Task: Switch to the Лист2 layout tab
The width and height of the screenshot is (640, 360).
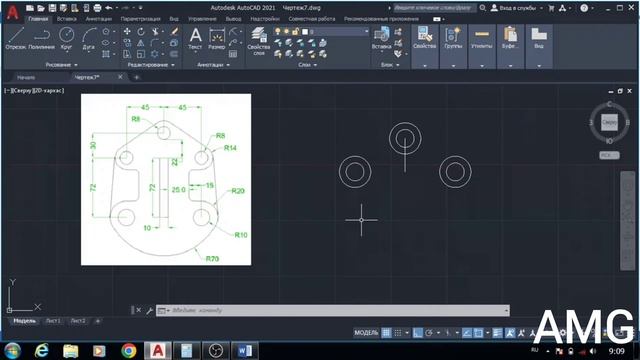Action: (78, 321)
